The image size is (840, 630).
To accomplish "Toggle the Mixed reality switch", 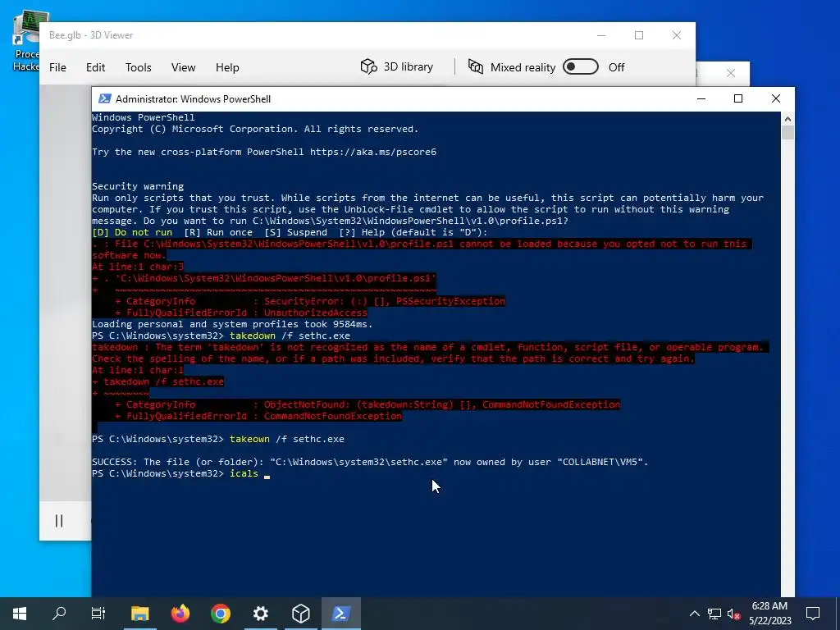I will point(581,67).
